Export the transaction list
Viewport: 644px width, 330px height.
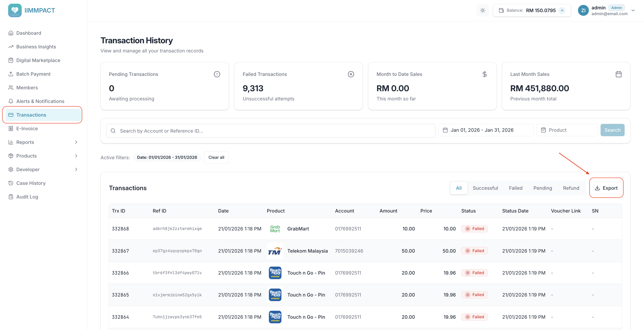(606, 188)
